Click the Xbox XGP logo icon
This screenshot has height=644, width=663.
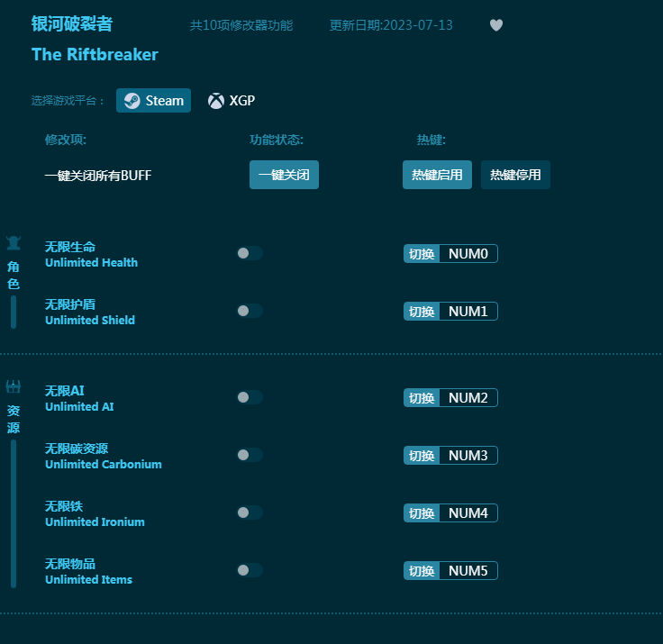pos(215,101)
